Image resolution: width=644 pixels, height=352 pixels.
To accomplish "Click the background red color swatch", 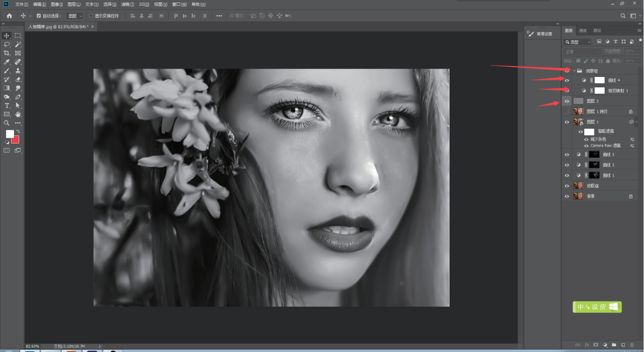I will (16, 140).
